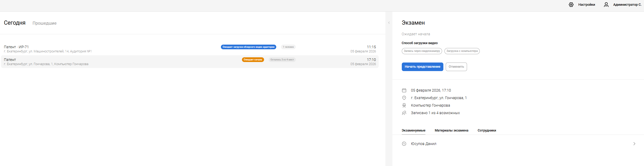The height and width of the screenshot is (166, 644).
Task: Click the clock icon next to Юсупов Данил
Action: point(404,144)
